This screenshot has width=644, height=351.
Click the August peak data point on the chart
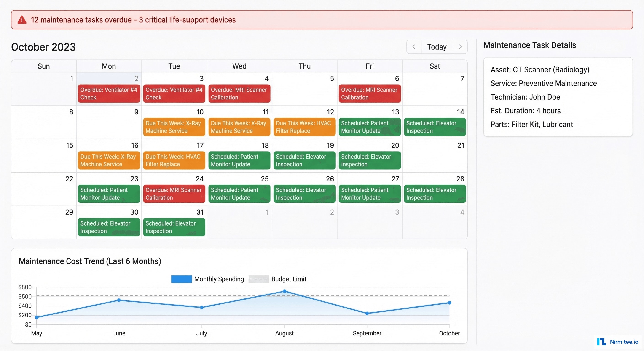[284, 291]
